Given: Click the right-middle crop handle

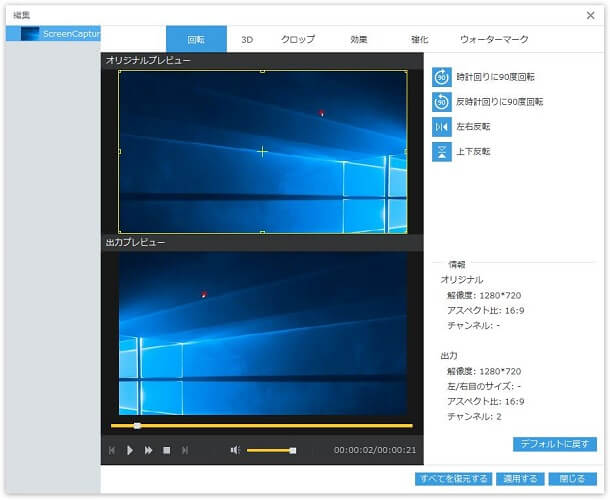Looking at the screenshot, I should pos(406,151).
